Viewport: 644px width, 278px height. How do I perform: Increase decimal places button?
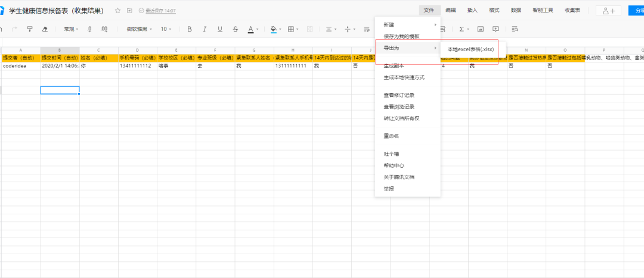pos(104,29)
